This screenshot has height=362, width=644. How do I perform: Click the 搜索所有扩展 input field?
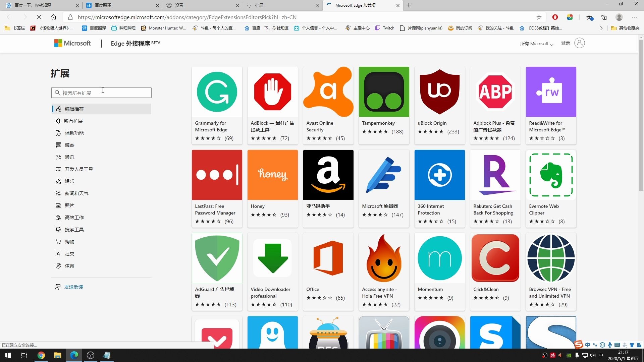pyautogui.click(x=102, y=93)
